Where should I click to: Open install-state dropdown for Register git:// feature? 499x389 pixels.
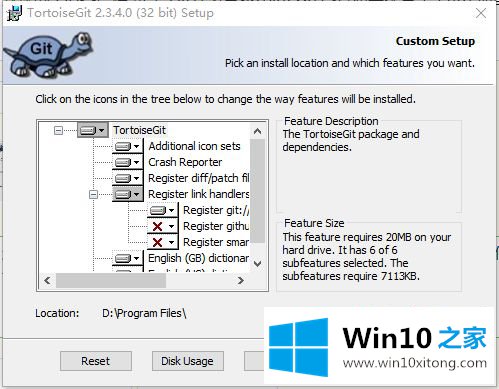click(x=163, y=210)
